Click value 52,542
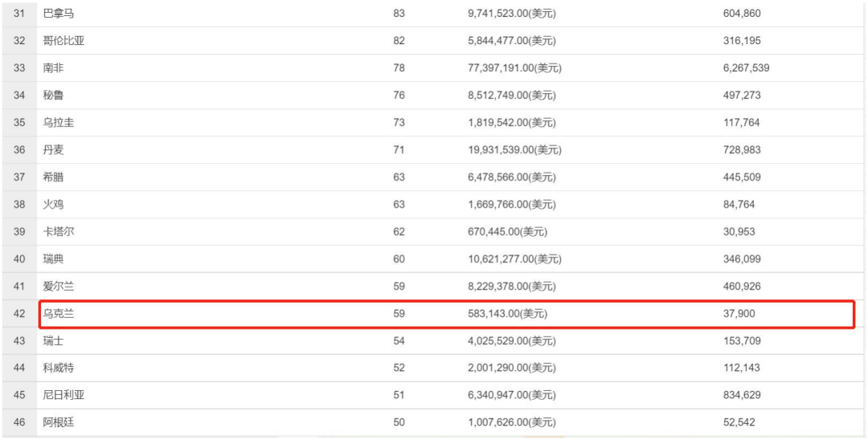Viewport: 868px width, 440px height. [739, 423]
